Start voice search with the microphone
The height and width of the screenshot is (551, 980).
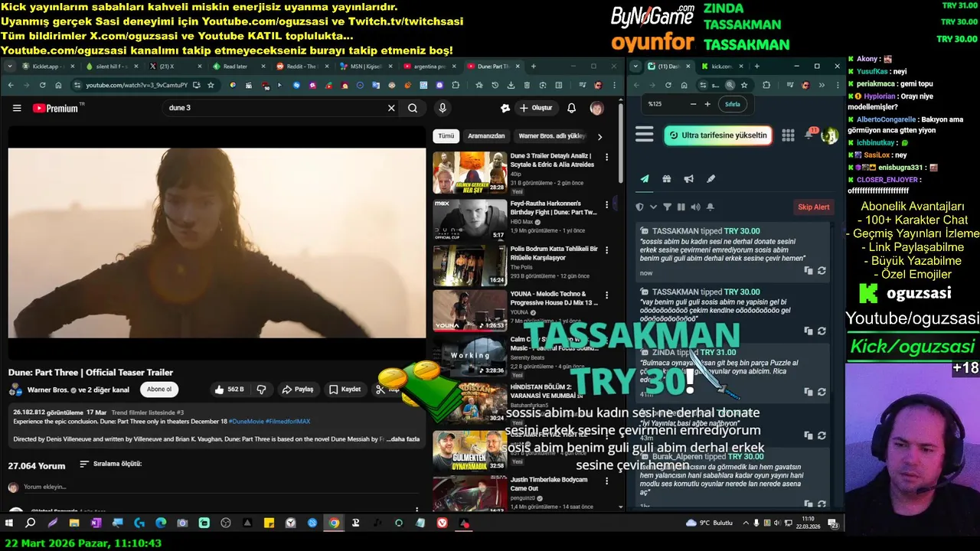click(x=443, y=108)
